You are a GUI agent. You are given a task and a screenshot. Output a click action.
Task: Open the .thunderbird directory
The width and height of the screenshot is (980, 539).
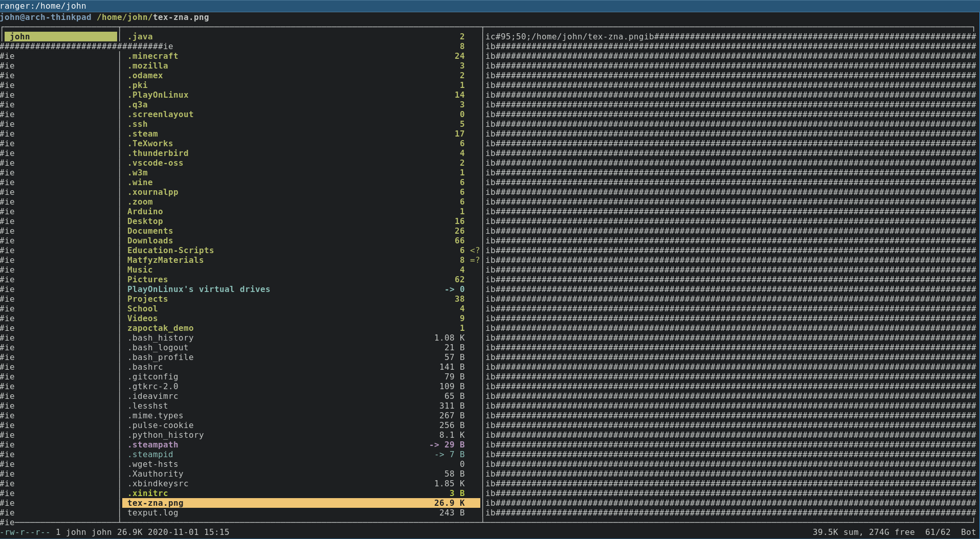301,153
